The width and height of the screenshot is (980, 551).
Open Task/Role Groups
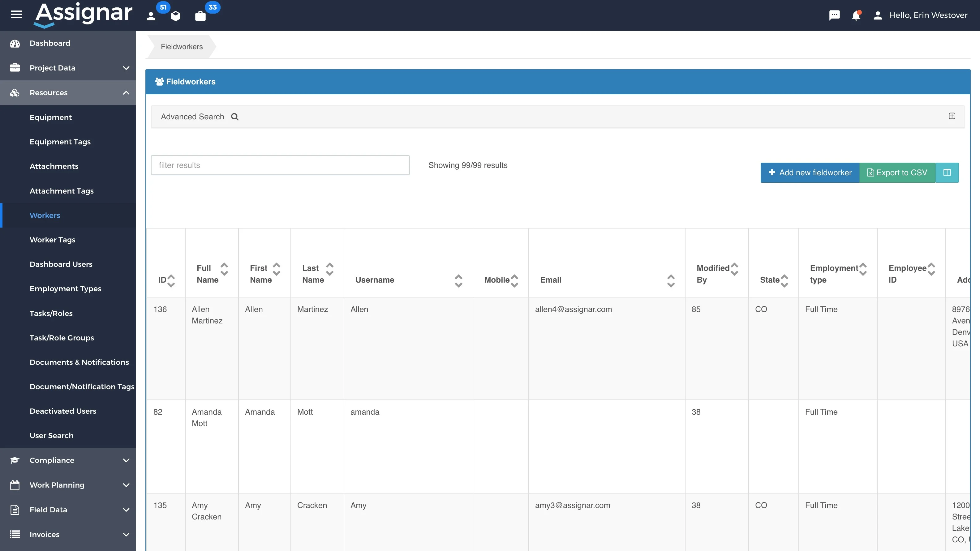point(68,338)
